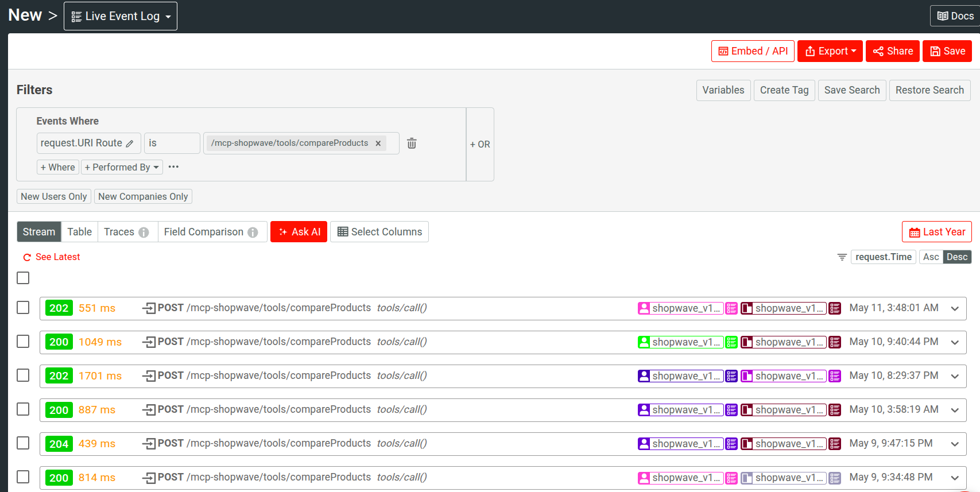The height and width of the screenshot is (492, 980).
Task: Expand the May 10, 8:29:37 PM event
Action: [955, 376]
